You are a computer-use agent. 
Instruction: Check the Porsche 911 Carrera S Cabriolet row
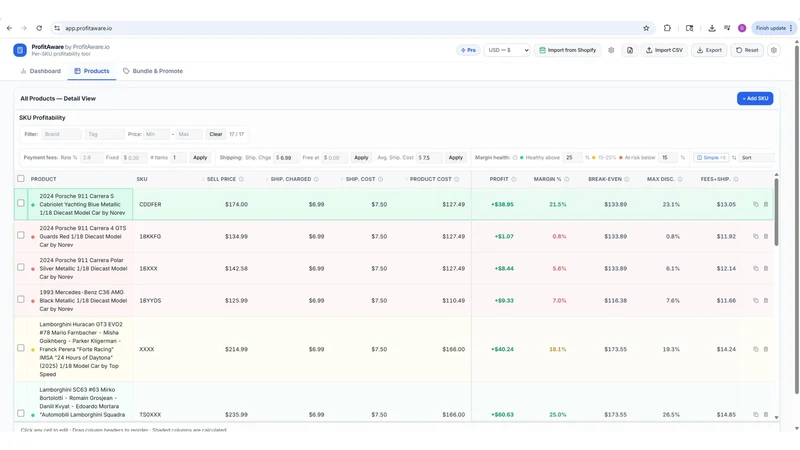tap(21, 203)
